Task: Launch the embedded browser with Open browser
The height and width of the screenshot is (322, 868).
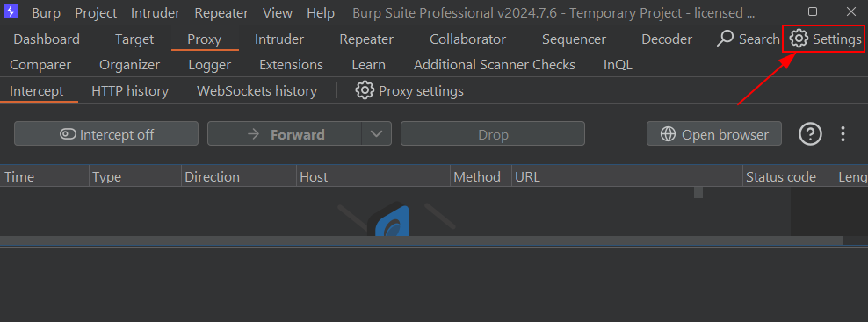Action: pyautogui.click(x=714, y=134)
